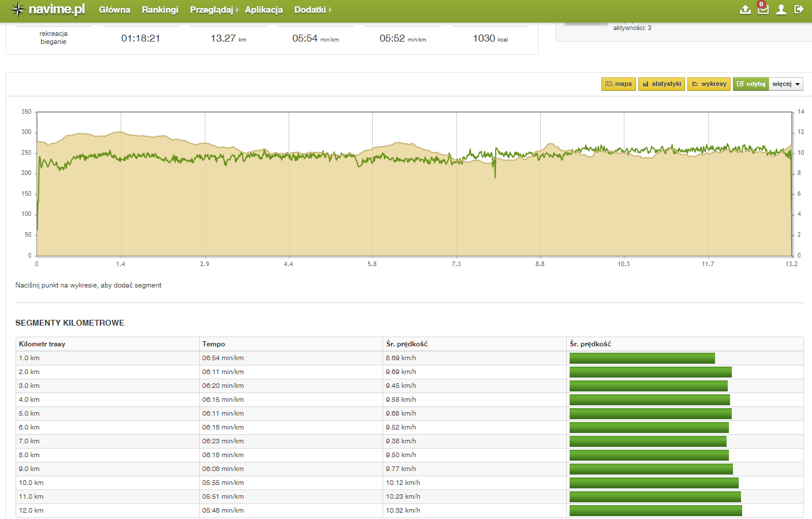The height and width of the screenshot is (519, 812).
Task: Open the user profile icon
Action: [781, 9]
